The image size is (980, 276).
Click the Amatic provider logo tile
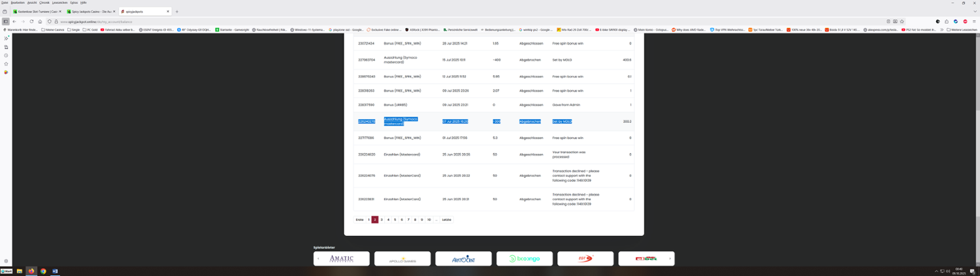(341, 259)
